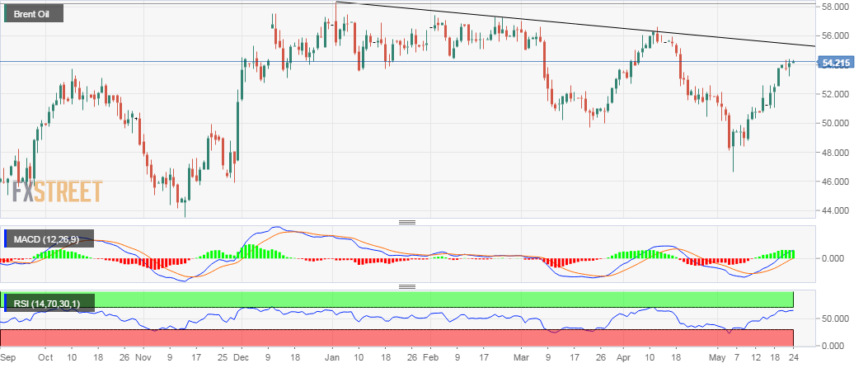Click the Nov date axis label
868x368 pixels.
[x=143, y=357]
